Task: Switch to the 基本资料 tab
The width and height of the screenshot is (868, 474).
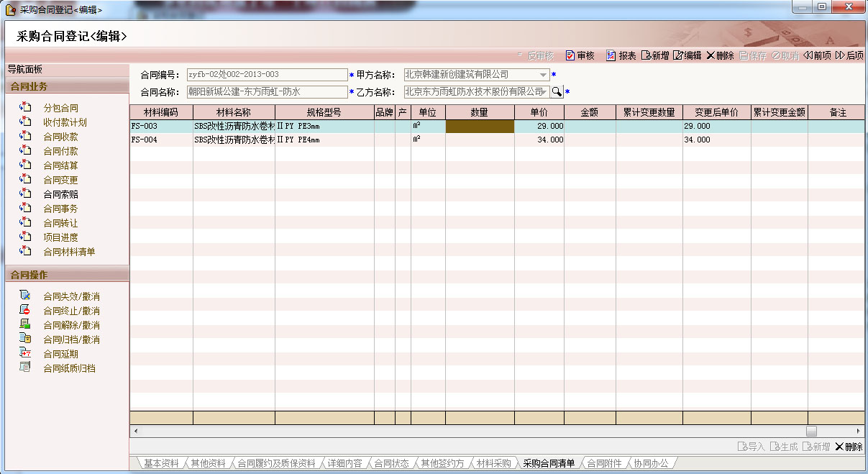Action: coord(160,463)
